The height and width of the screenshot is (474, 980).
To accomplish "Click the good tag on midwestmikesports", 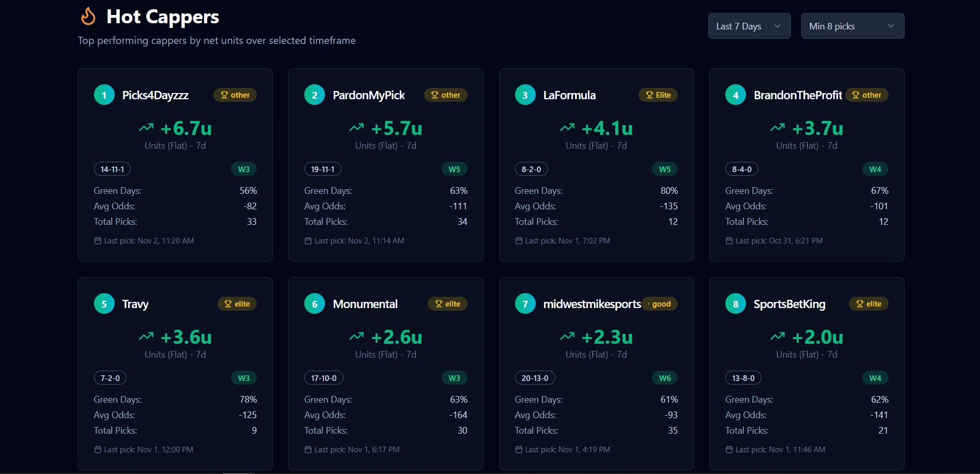I will click(x=660, y=304).
